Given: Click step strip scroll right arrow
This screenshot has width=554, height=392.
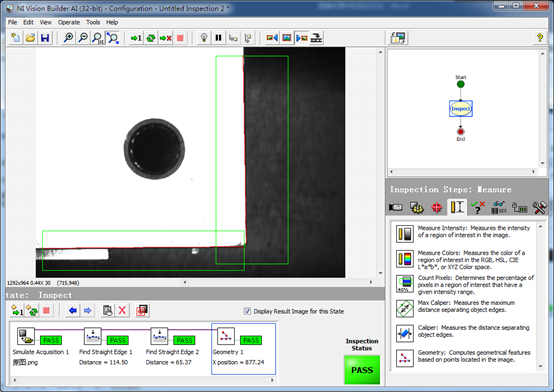Looking at the screenshot, I should point(272,380).
